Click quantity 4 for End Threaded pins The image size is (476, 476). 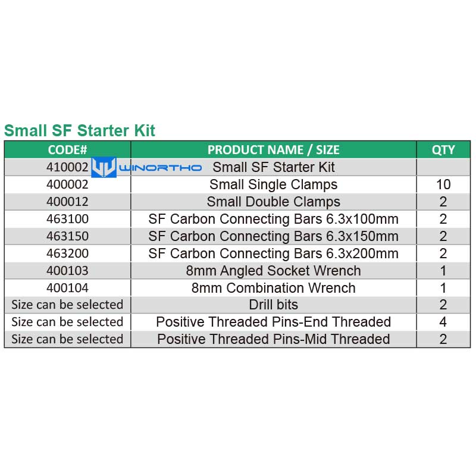443,322
